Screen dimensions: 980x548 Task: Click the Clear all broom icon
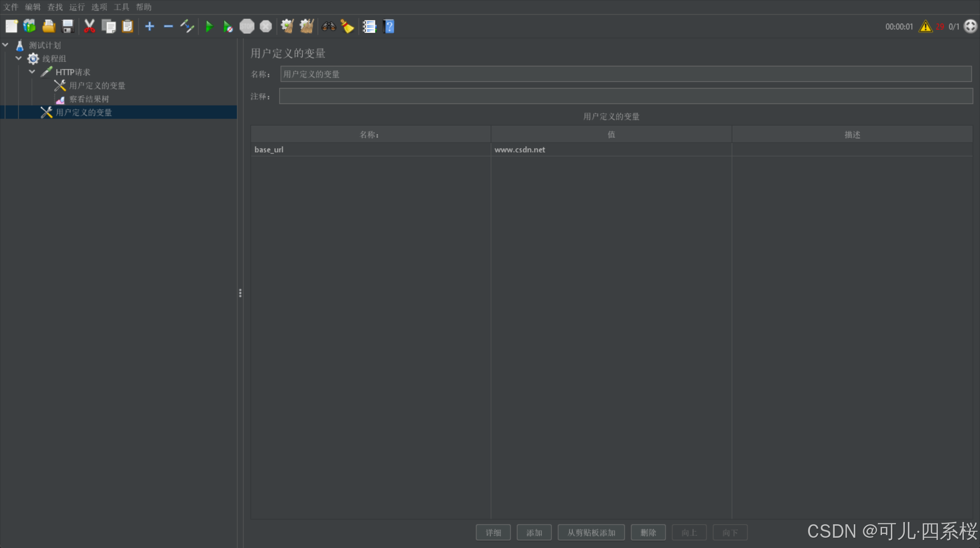[x=307, y=27]
